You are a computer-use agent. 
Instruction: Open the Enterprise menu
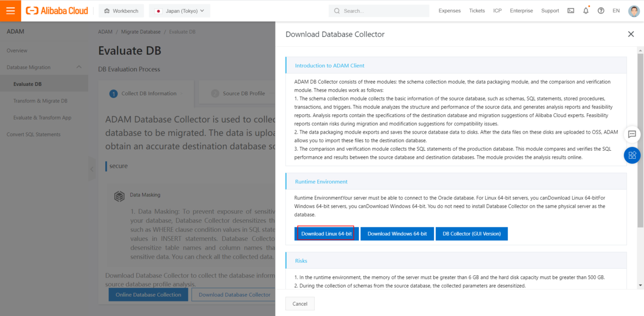click(521, 11)
